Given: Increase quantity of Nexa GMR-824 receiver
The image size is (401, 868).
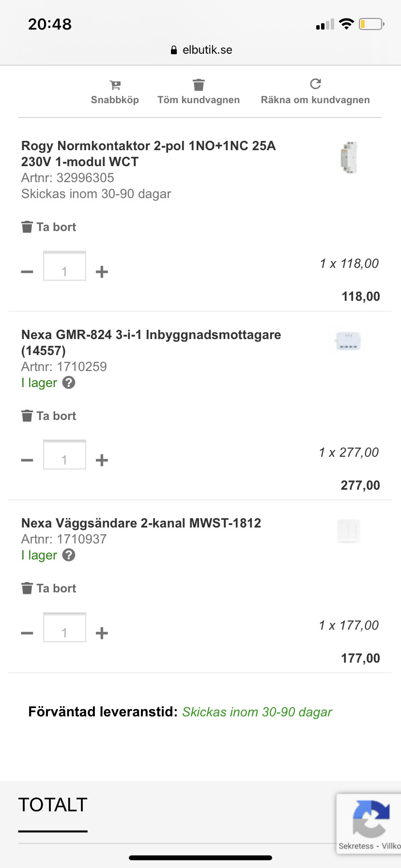Looking at the screenshot, I should (x=102, y=460).
